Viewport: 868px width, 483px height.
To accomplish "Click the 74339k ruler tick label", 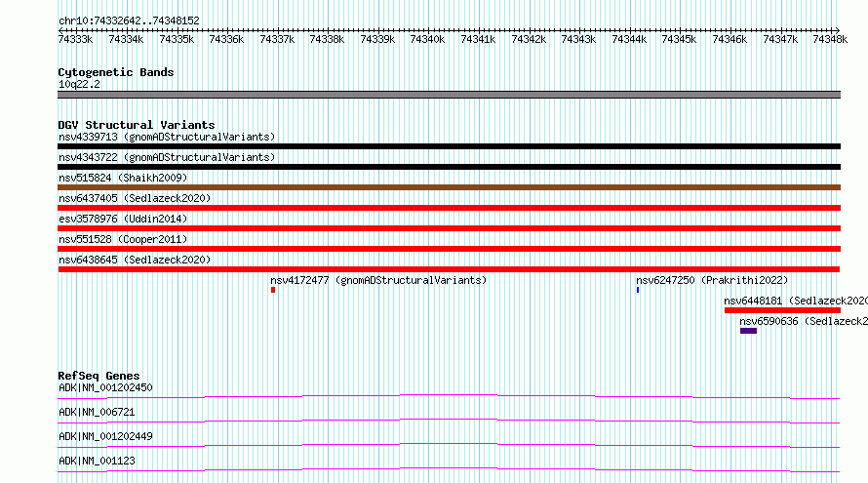I will tap(377, 39).
